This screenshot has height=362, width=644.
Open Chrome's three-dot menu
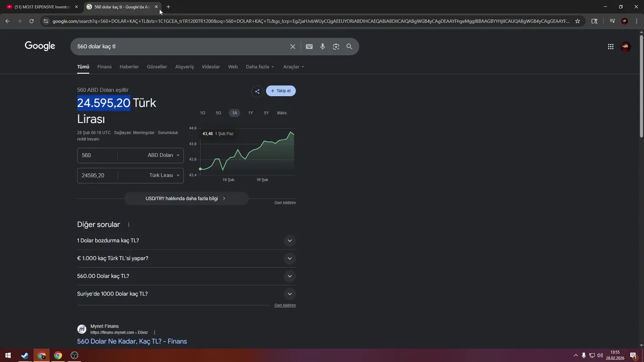click(636, 21)
